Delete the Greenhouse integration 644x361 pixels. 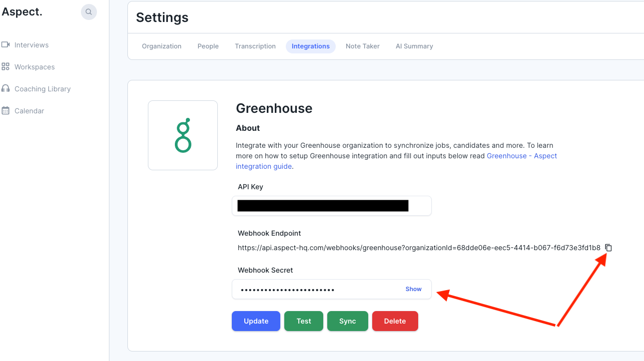click(x=395, y=321)
